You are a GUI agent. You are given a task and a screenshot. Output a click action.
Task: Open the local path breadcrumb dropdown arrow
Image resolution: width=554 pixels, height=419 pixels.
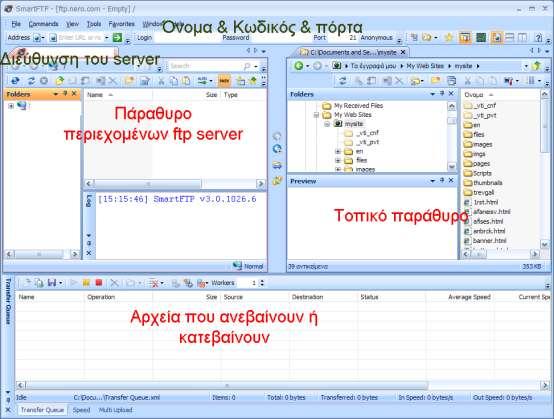point(526,66)
